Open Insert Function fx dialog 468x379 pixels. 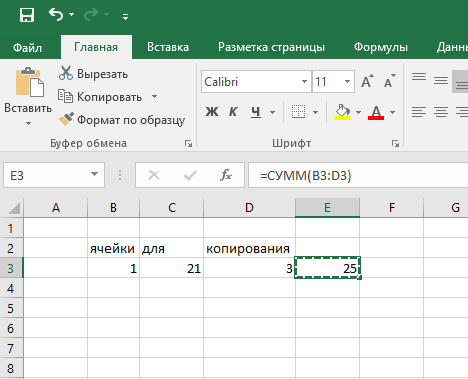[226, 175]
